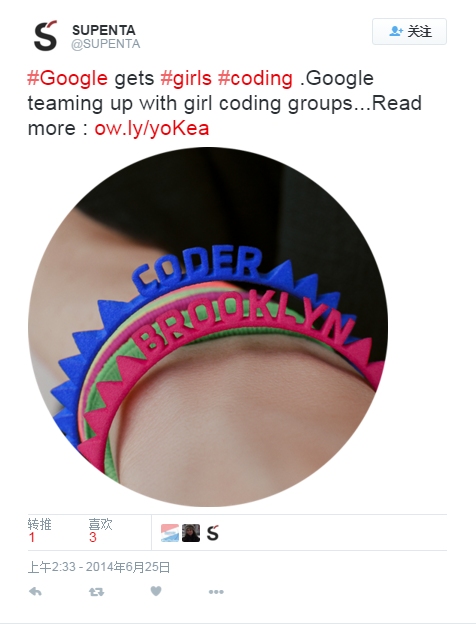476x624 pixels.
Task: Open the ow.ly/yoKea link
Action: [152, 128]
